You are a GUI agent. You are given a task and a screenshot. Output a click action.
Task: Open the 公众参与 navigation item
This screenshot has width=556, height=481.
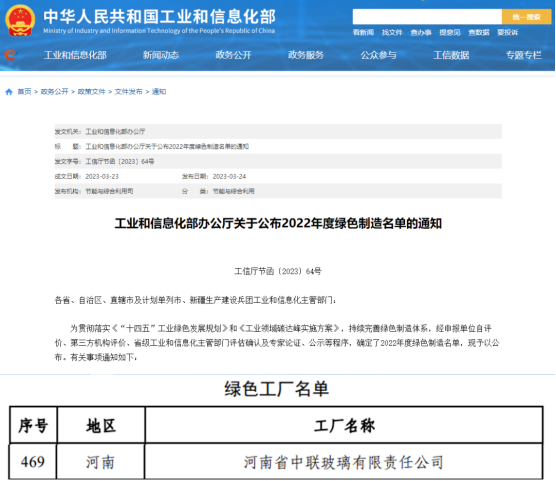(378, 55)
